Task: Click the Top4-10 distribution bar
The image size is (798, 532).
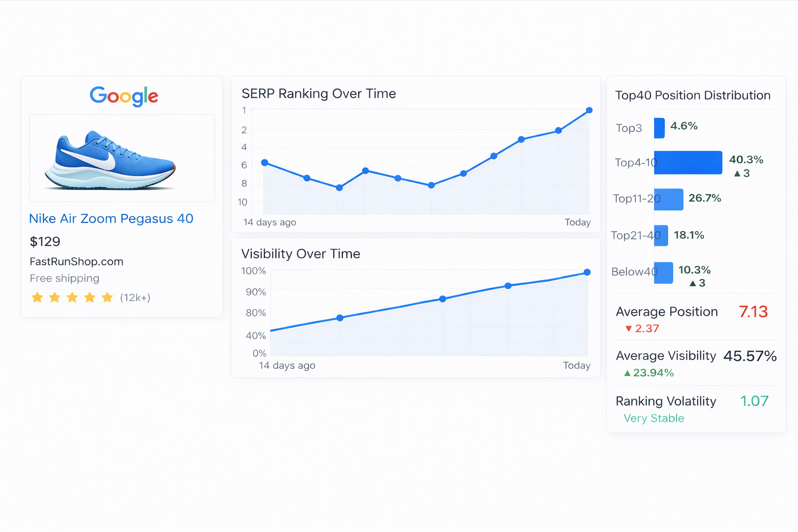Action: [x=688, y=163]
